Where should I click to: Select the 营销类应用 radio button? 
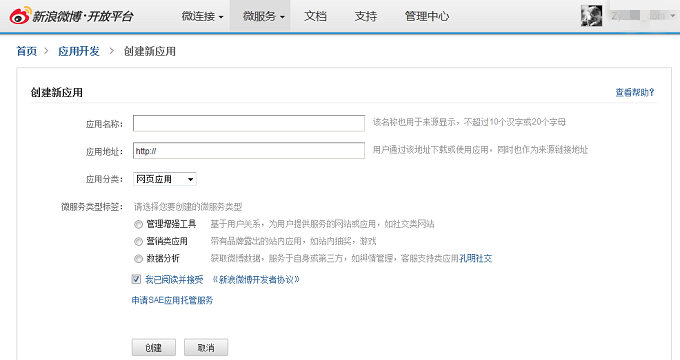[x=138, y=242]
